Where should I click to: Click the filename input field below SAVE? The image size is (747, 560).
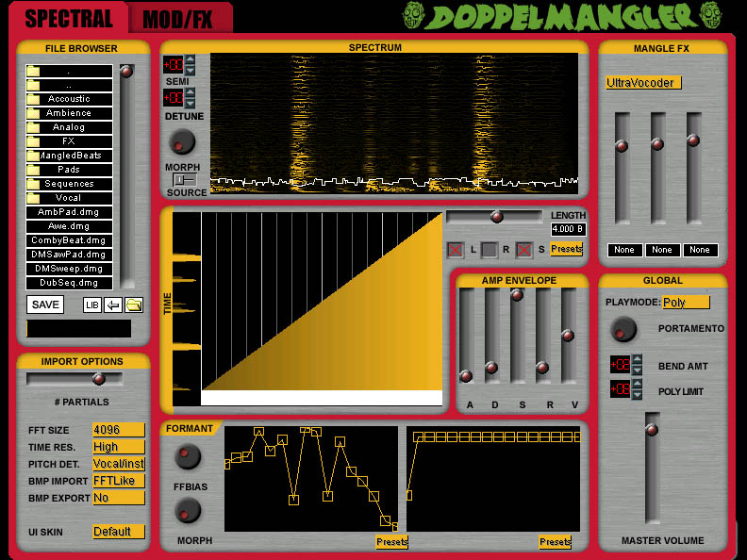pyautogui.click(x=79, y=329)
